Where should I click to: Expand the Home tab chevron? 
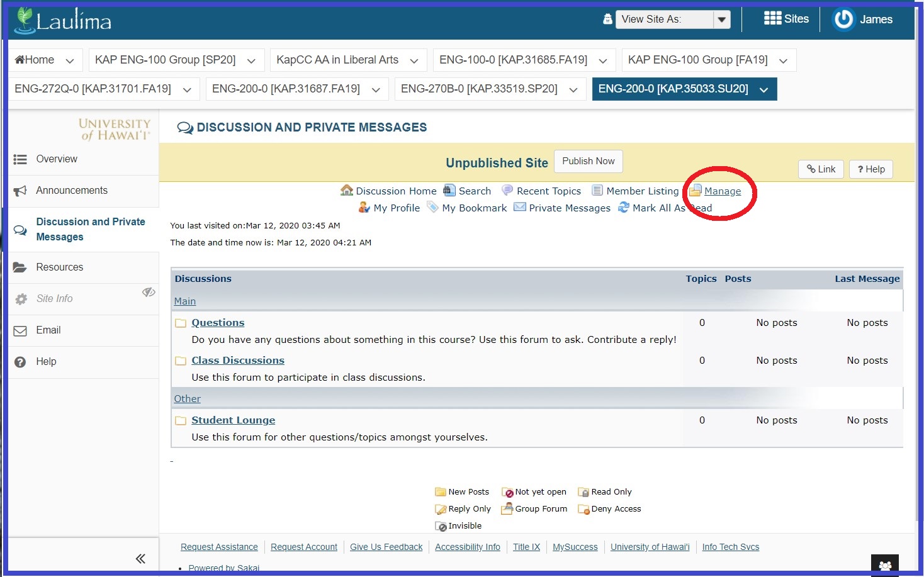click(70, 61)
